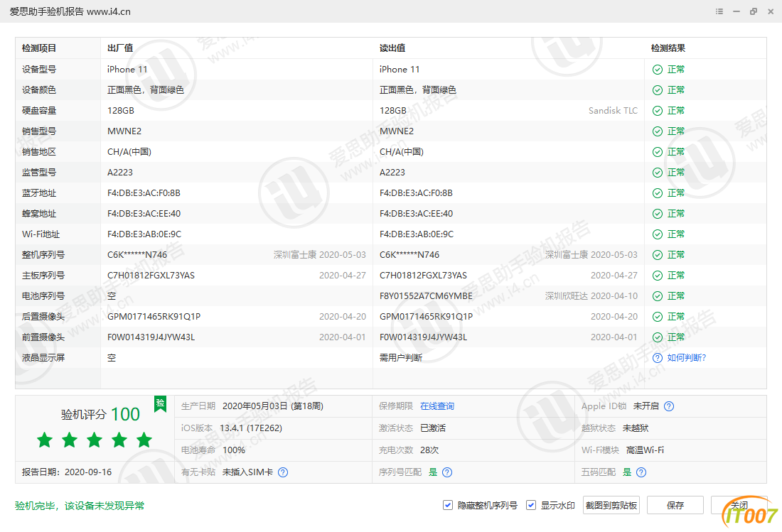Click the green 验 badge on score panel

[160, 404]
